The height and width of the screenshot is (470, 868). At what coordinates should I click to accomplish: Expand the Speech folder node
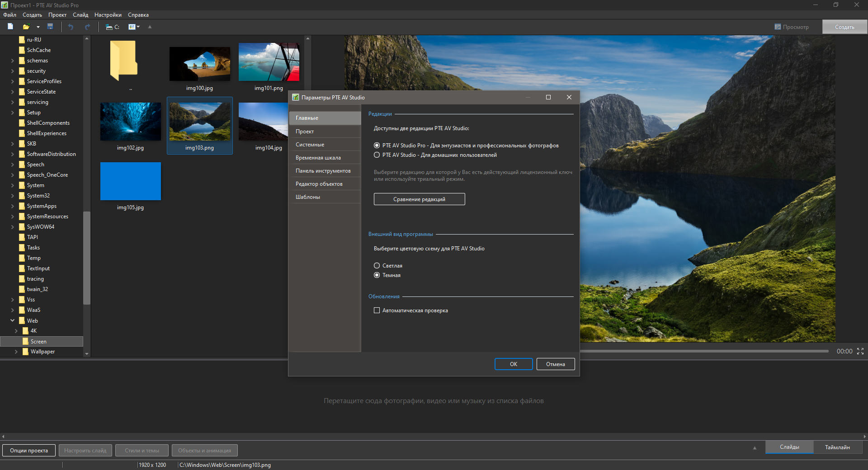13,164
